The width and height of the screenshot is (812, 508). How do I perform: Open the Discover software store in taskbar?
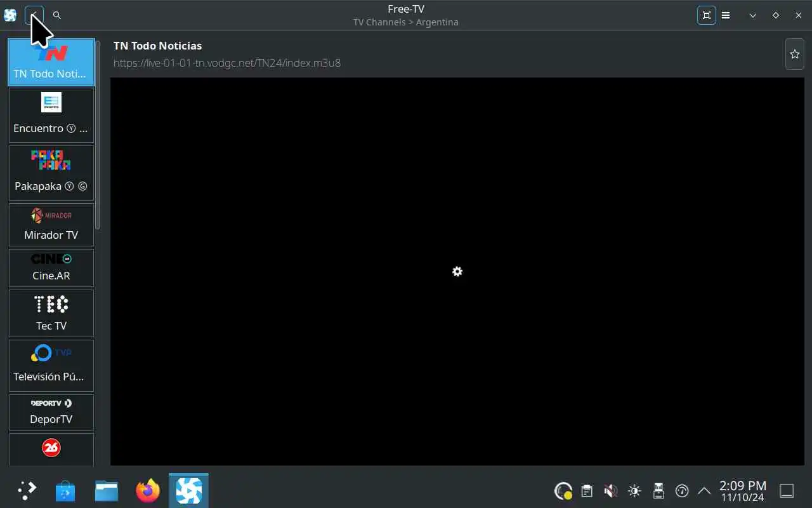pyautogui.click(x=65, y=490)
